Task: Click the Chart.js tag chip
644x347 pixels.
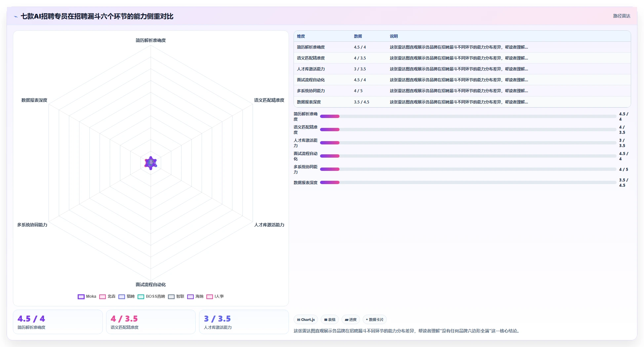Action: tap(306, 320)
